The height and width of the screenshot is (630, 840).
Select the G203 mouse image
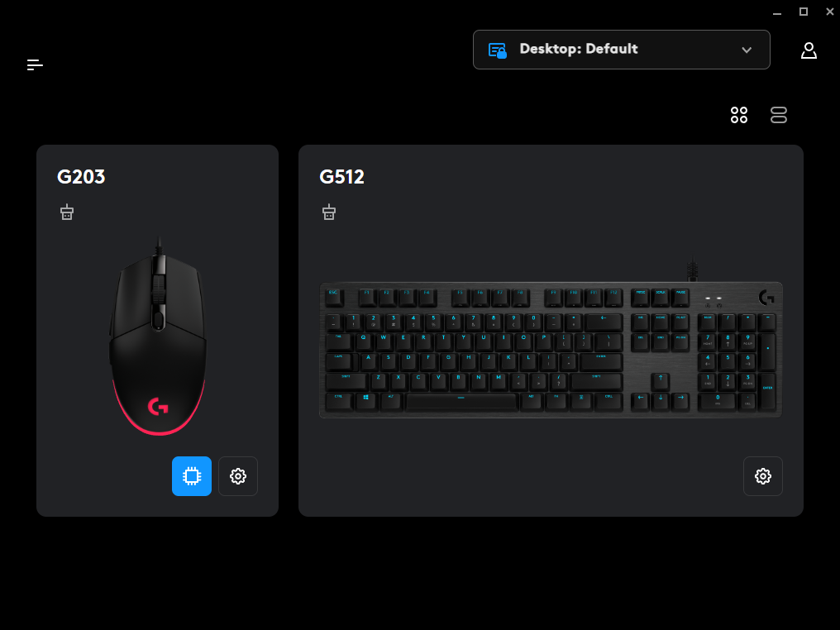(x=158, y=336)
